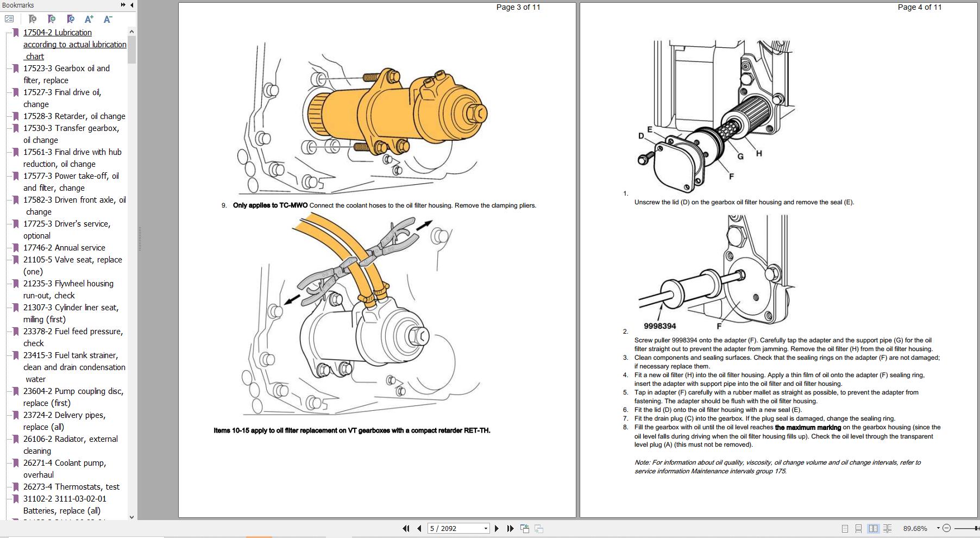The image size is (980, 538).
Task: Open the zoom percentage dropdown arrow
Action: click(x=938, y=528)
